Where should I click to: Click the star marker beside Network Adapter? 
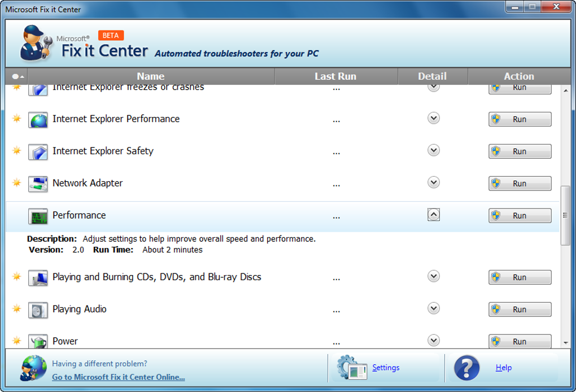(x=16, y=182)
